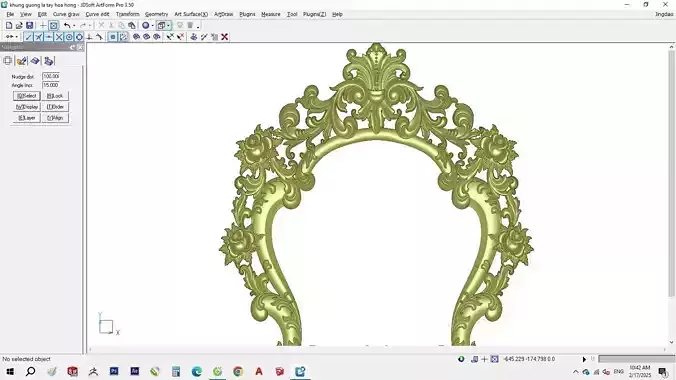Click the green circle status bar icon
The image size is (676, 380).
(x=461, y=359)
